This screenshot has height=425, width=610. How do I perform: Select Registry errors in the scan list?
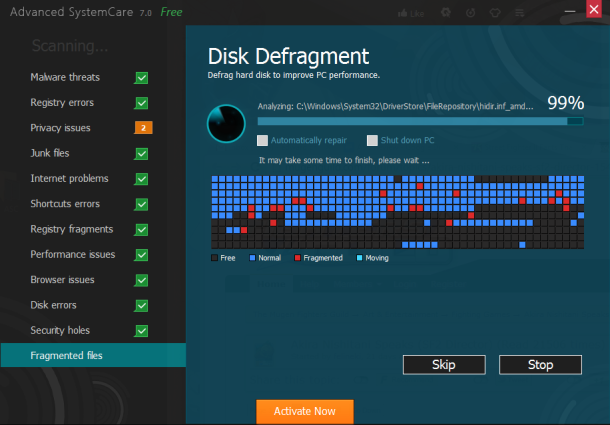62,102
